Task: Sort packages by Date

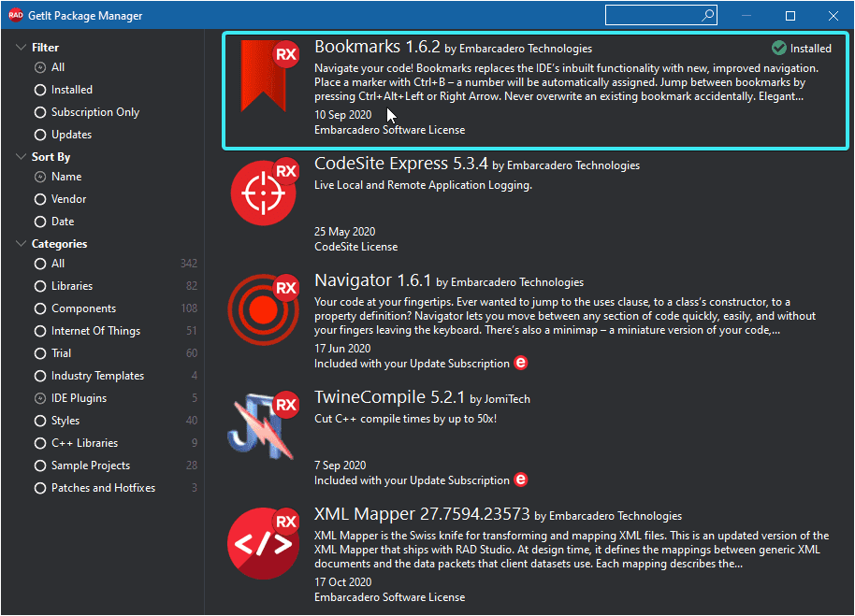Action: tap(54, 222)
